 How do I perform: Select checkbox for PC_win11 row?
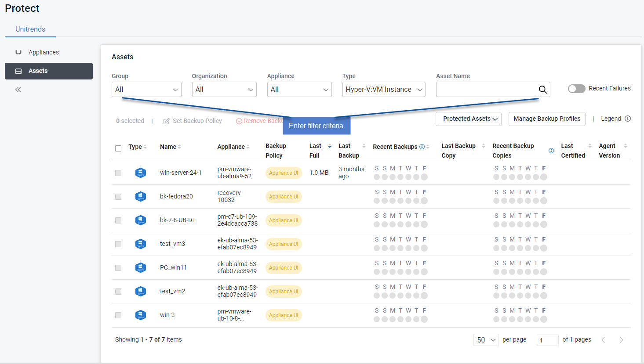[118, 268]
